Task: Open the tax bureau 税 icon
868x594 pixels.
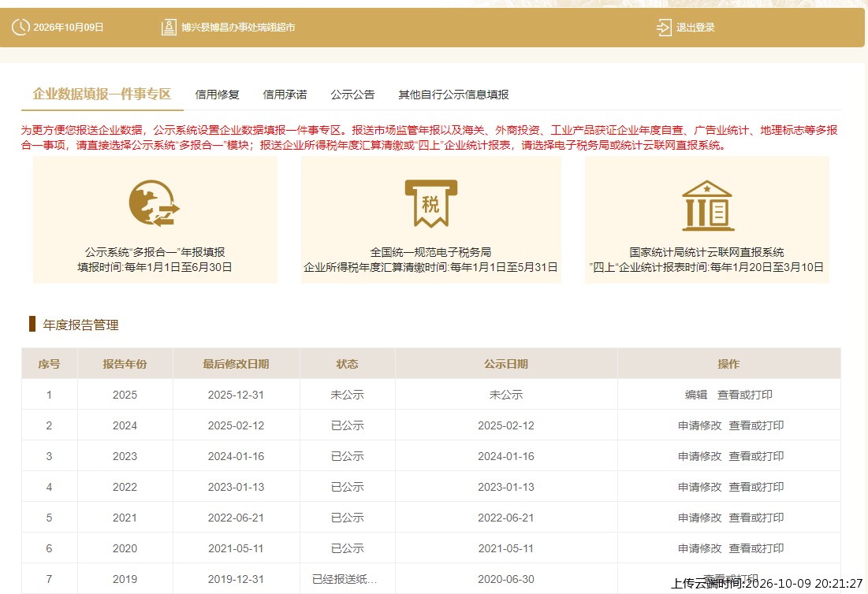Action: coord(430,203)
